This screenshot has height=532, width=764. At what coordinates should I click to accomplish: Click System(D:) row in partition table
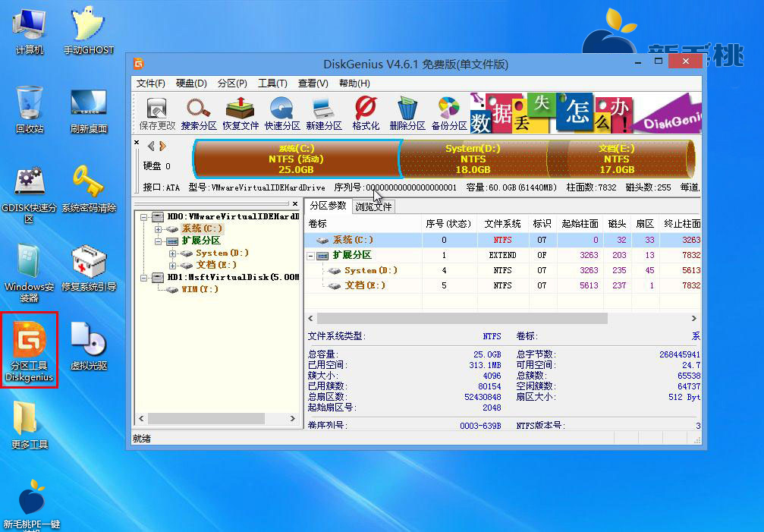503,270
